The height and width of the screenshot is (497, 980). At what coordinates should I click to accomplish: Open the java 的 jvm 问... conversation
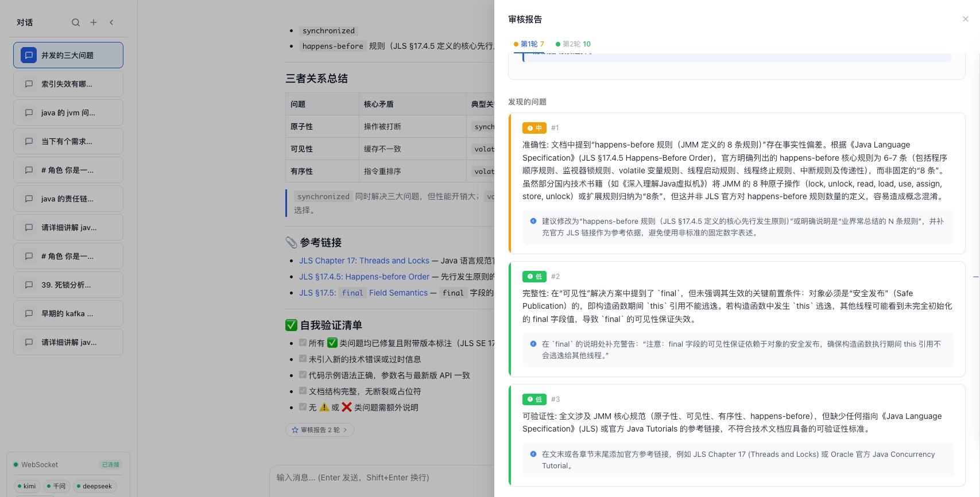68,112
